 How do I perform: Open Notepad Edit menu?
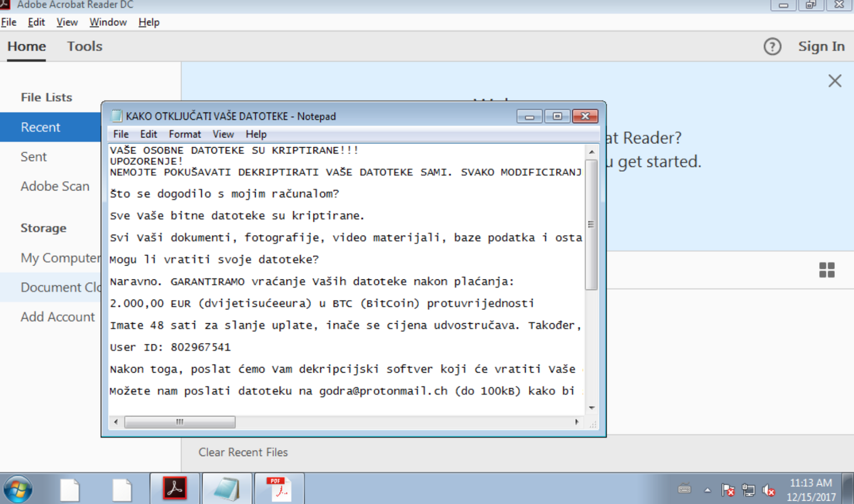click(x=148, y=134)
